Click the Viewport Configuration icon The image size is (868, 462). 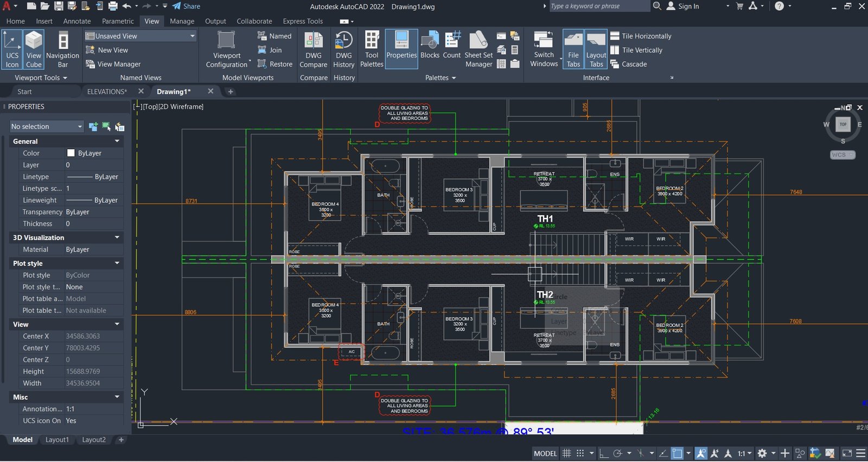pos(227,49)
